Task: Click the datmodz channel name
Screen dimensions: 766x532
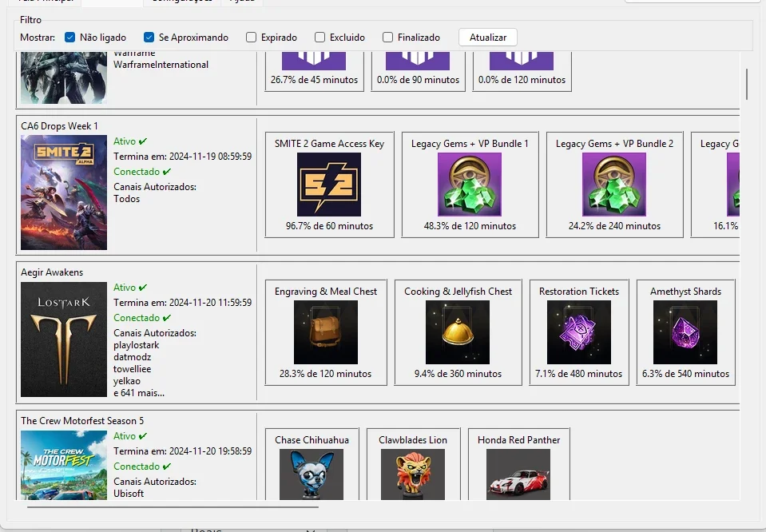Action: (x=132, y=357)
